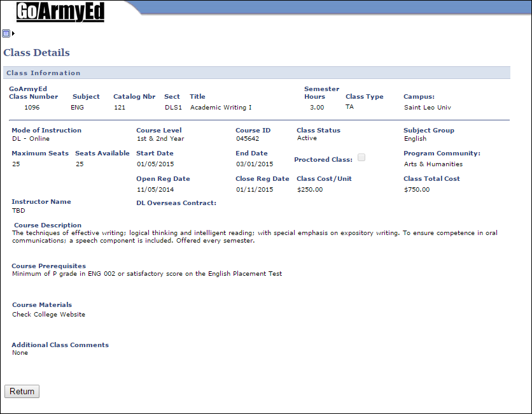Click the Instructor Name label
This screenshot has width=532, height=414.
tap(41, 201)
